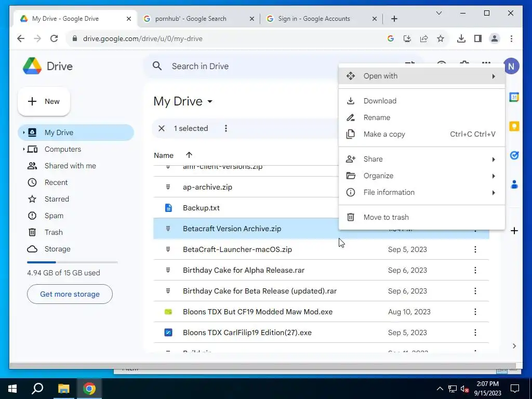
Task: Switch to the Sign in - Google Accounts tab
Action: point(321,19)
